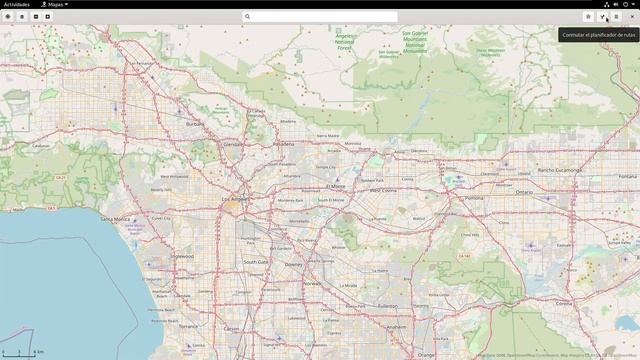Viewport: 640px width, 360px height.
Task: Click the Norwalk label
Action: coord(312,283)
